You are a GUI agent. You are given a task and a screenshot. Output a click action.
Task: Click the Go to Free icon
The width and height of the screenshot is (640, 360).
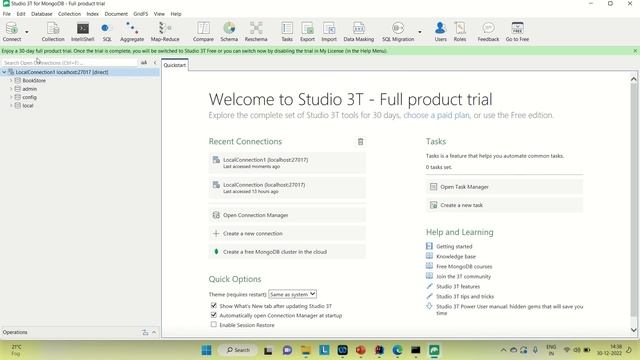point(517,31)
